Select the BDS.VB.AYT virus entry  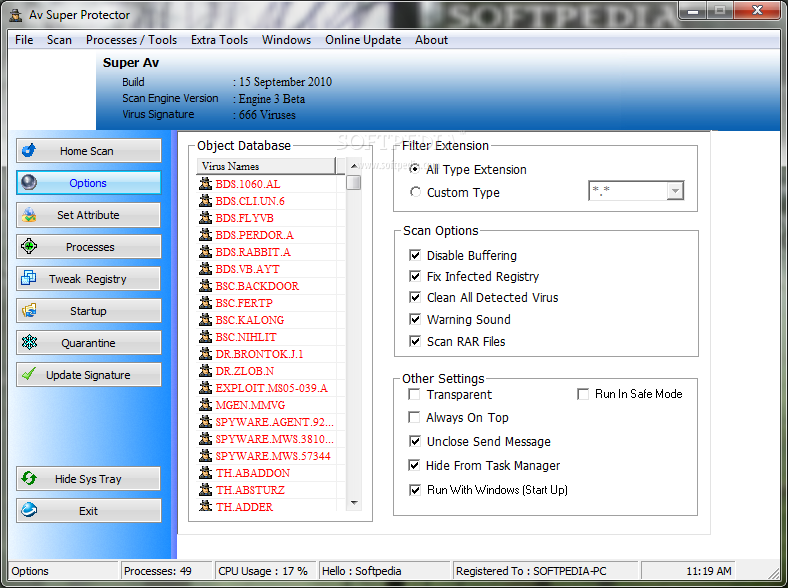[247, 269]
